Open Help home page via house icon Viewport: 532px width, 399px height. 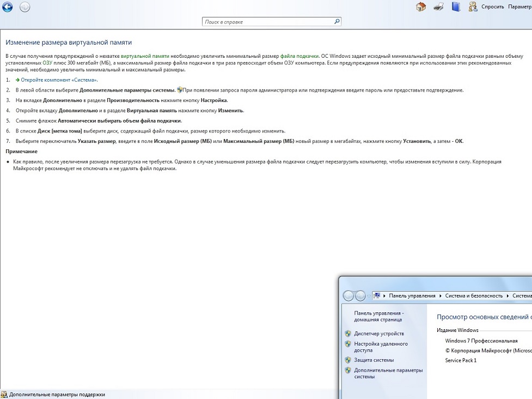(x=421, y=7)
